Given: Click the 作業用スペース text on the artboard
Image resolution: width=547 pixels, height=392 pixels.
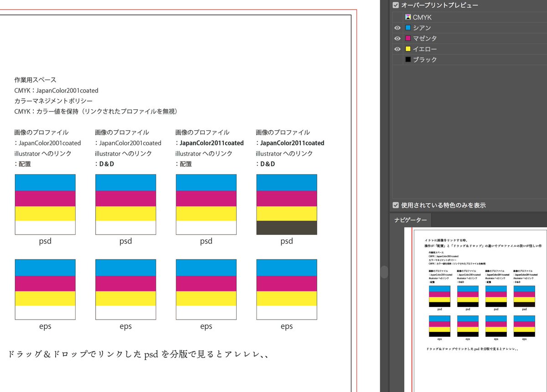Looking at the screenshot, I should pos(36,80).
